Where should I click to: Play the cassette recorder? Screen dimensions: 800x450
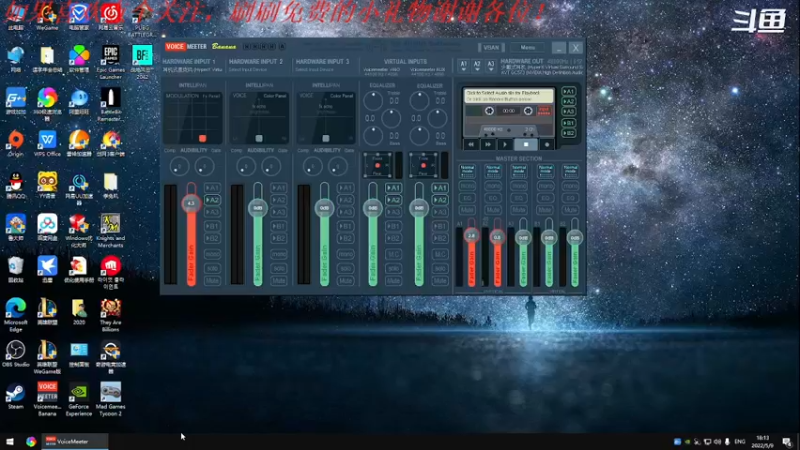point(505,144)
